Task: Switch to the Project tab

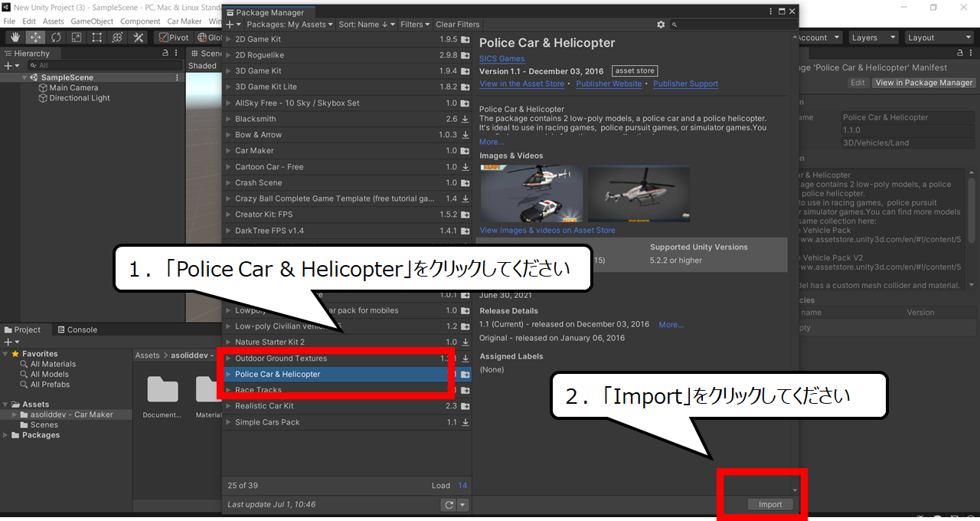Action: pyautogui.click(x=22, y=329)
